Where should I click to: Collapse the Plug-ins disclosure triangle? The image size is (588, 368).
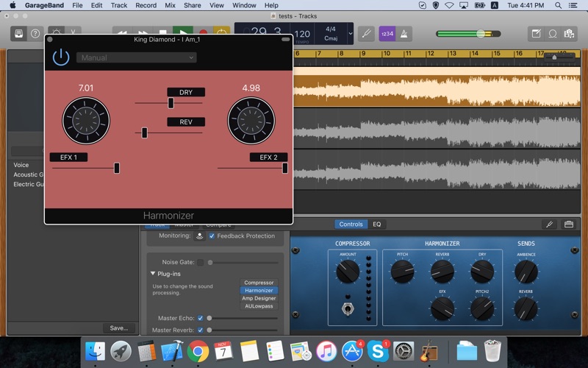click(153, 274)
